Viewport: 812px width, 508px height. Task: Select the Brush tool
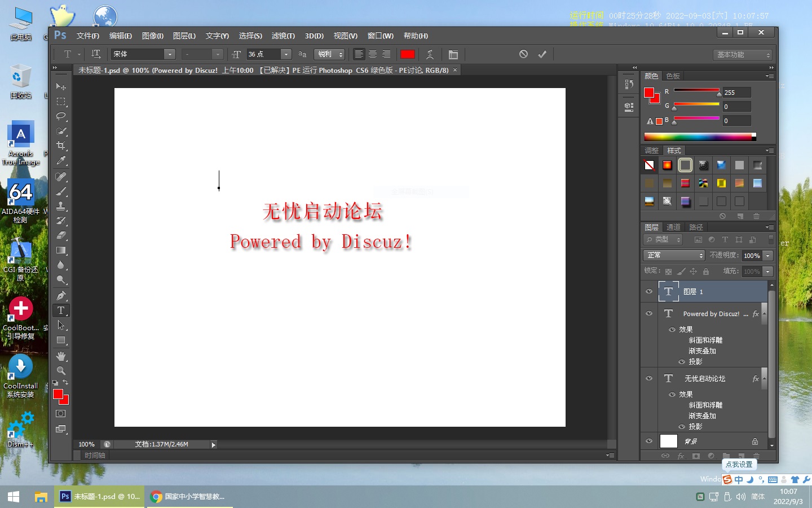(x=61, y=191)
